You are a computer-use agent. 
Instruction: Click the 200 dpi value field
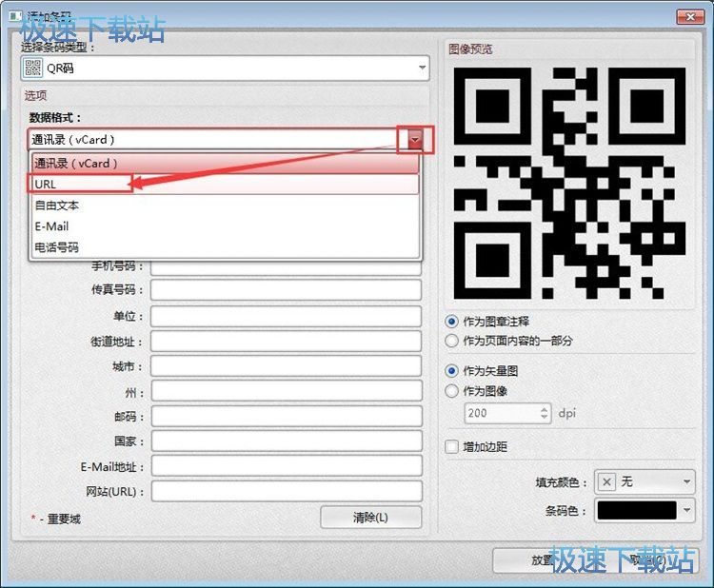[501, 413]
